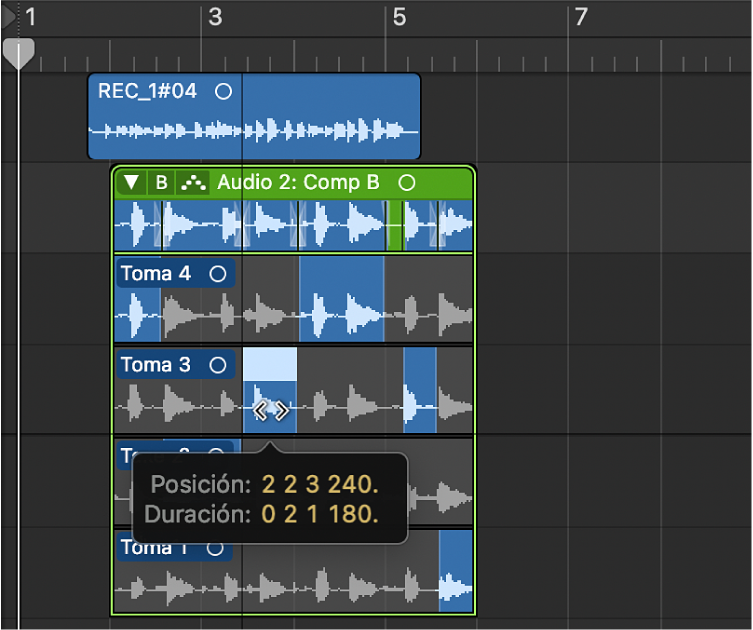Select the Toma 4 take label
Screen dimensions: 753x630
pyautogui.click(x=156, y=274)
